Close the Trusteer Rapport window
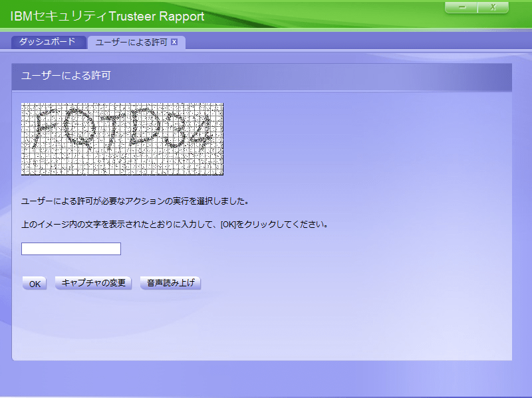532x398 pixels. coord(493,7)
